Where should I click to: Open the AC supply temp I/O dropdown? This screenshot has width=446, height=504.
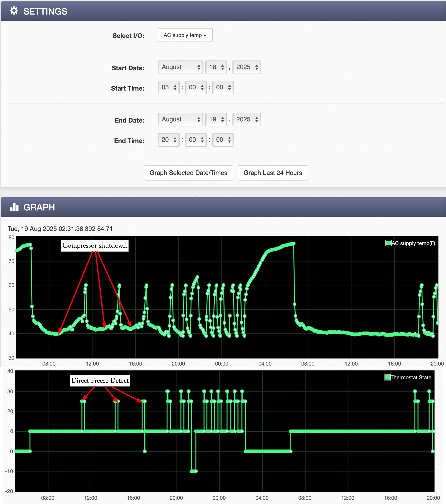185,35
